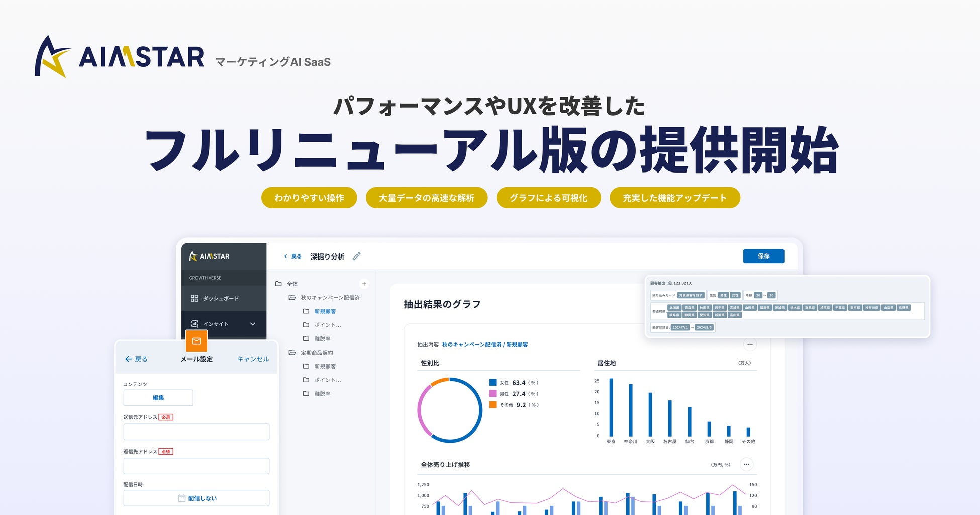Click the open folder icon of 秋のキャンペーン配信済
The height and width of the screenshot is (515, 980).
tap(292, 297)
